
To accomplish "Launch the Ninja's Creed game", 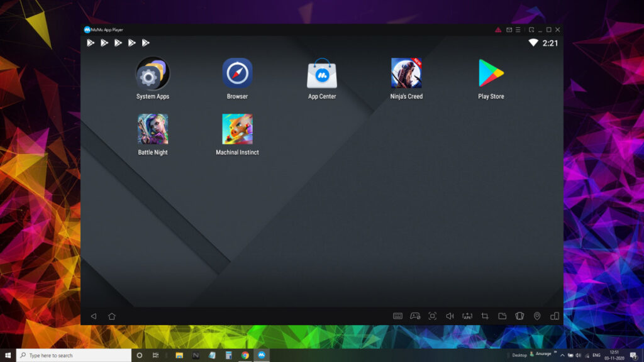I will (x=406, y=72).
